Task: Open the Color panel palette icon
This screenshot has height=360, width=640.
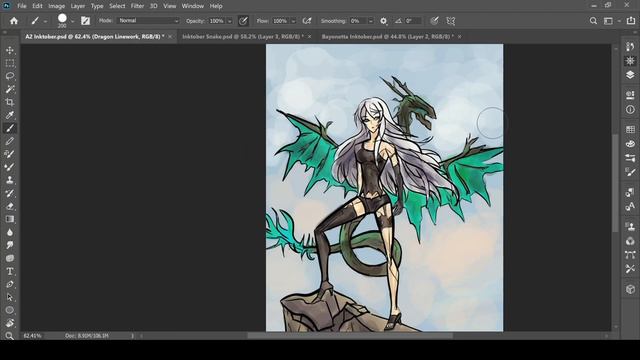Action: pyautogui.click(x=630, y=144)
